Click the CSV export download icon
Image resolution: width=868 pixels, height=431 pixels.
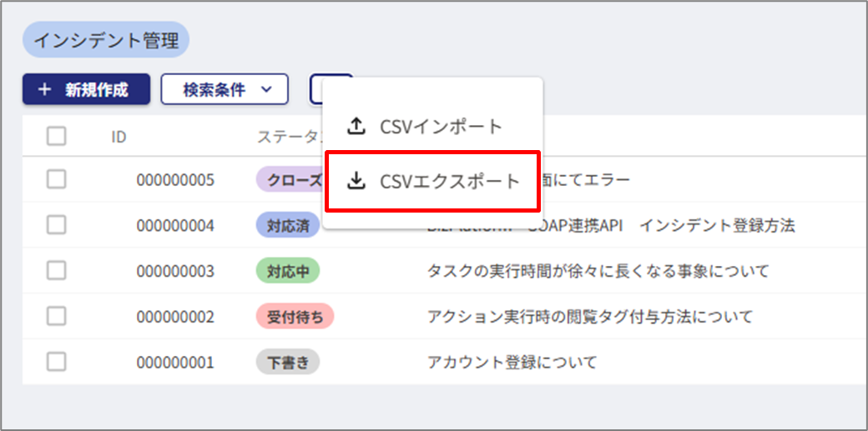coord(356,181)
